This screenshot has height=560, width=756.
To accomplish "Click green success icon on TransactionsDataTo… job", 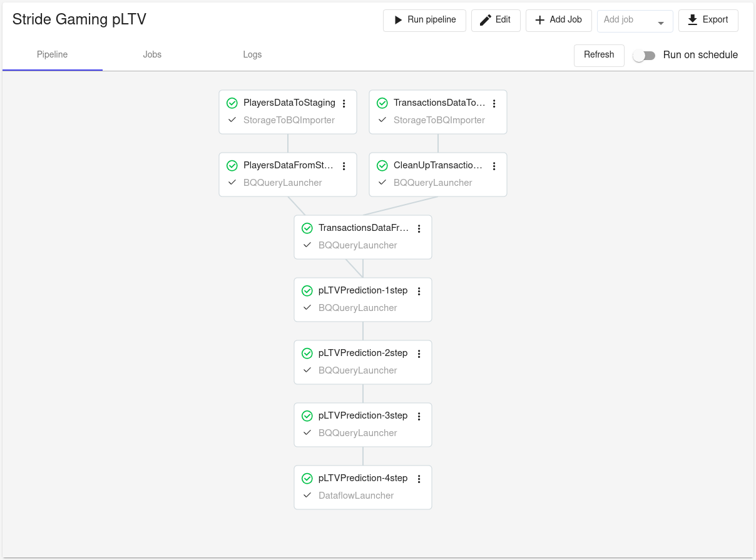I will (x=382, y=103).
